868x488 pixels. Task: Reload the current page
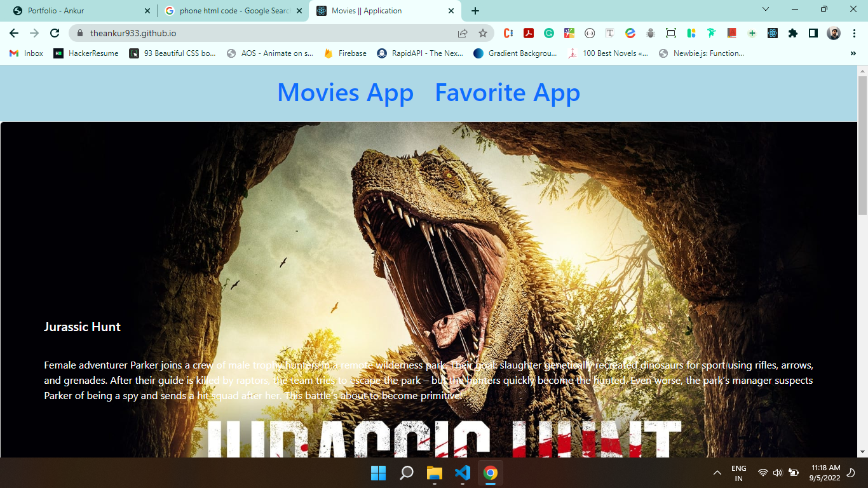(55, 33)
